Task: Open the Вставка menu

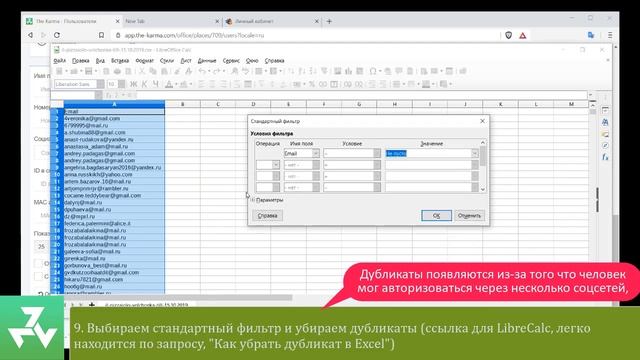Action: coord(120,60)
